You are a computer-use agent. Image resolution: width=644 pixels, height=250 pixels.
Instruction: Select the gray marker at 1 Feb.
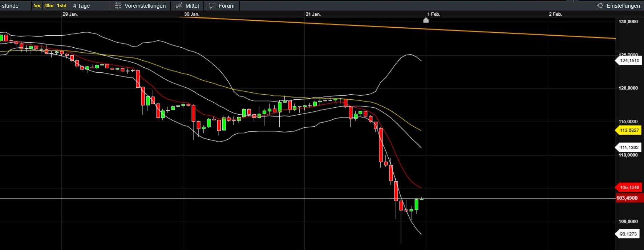(x=426, y=20)
